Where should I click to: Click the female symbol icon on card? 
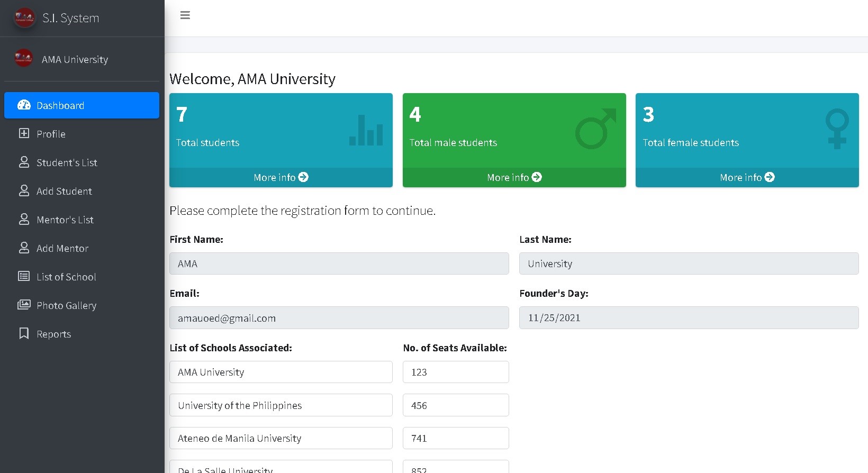tap(836, 129)
